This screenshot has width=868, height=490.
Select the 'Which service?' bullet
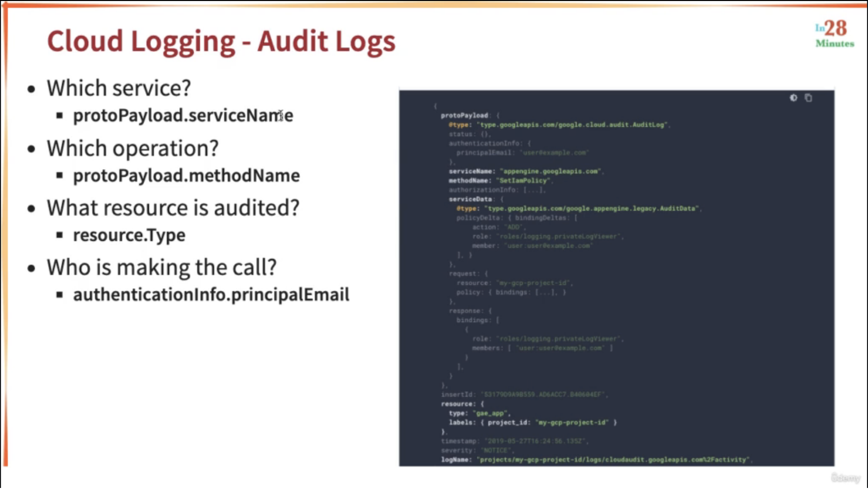[119, 88]
